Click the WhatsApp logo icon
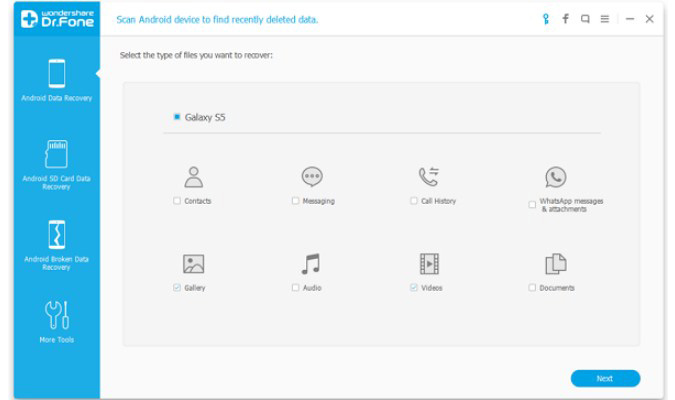The height and width of the screenshot is (400, 675). click(556, 177)
